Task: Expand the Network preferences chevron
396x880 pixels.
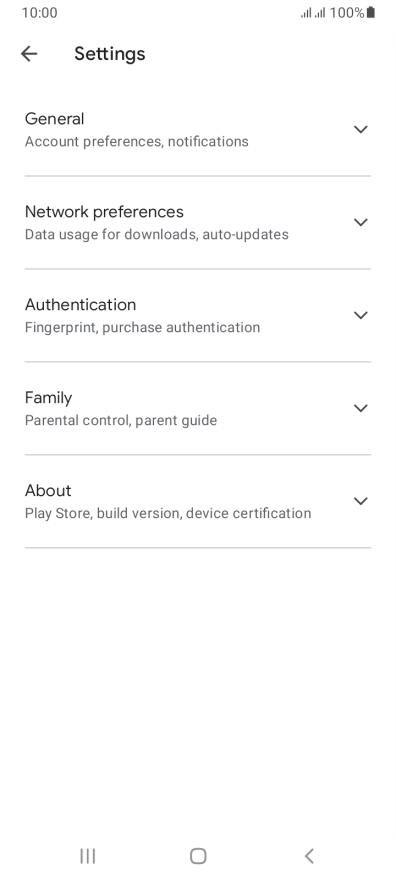Action: coord(361,222)
